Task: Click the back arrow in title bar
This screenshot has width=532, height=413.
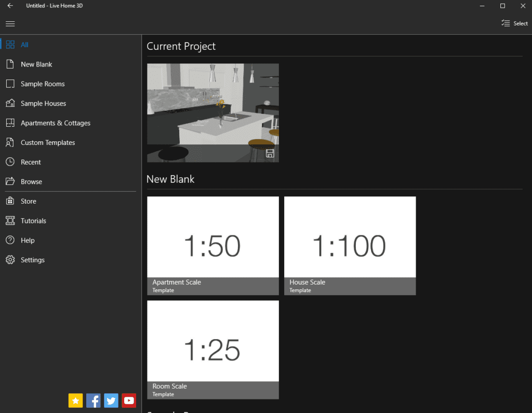Action: (10, 5)
